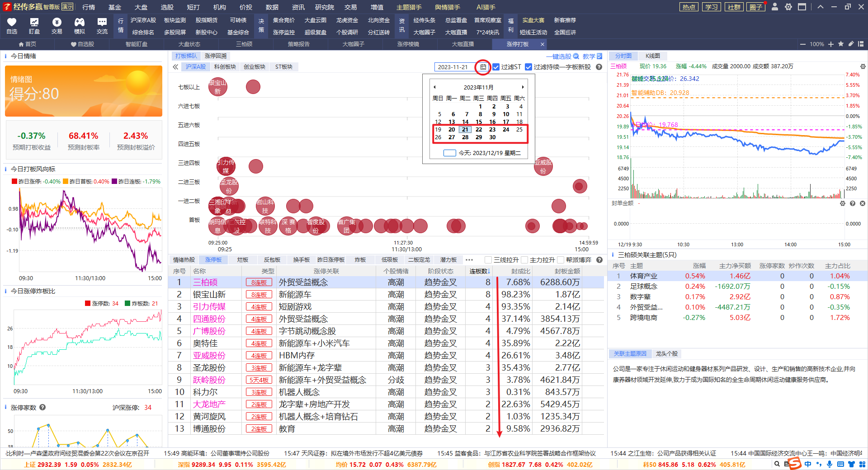Zoom out with the minus icon

click(x=803, y=44)
